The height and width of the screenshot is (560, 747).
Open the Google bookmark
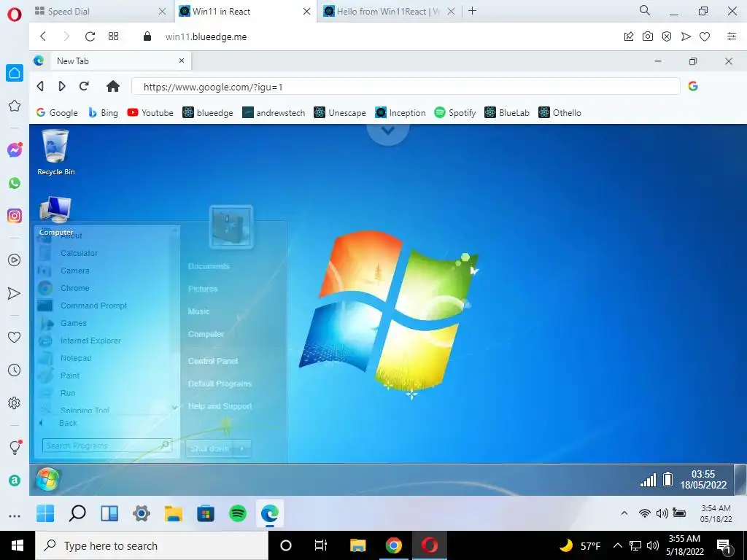pyautogui.click(x=57, y=113)
